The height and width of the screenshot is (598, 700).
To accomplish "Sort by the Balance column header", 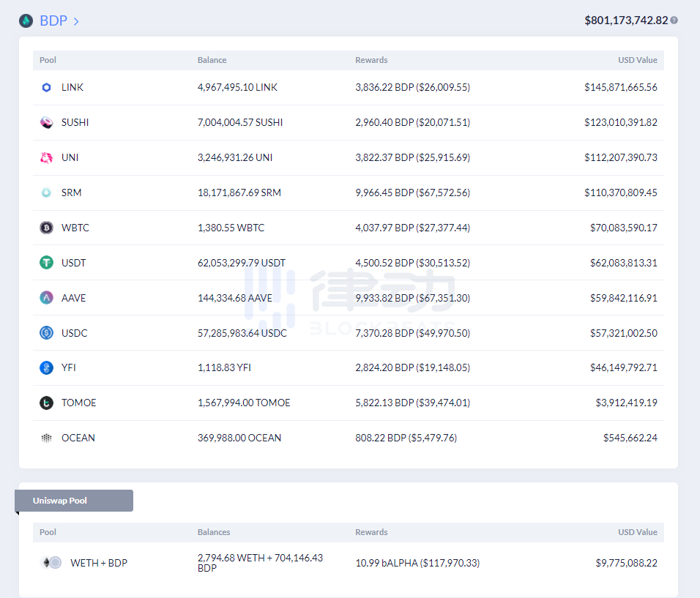I will click(212, 60).
